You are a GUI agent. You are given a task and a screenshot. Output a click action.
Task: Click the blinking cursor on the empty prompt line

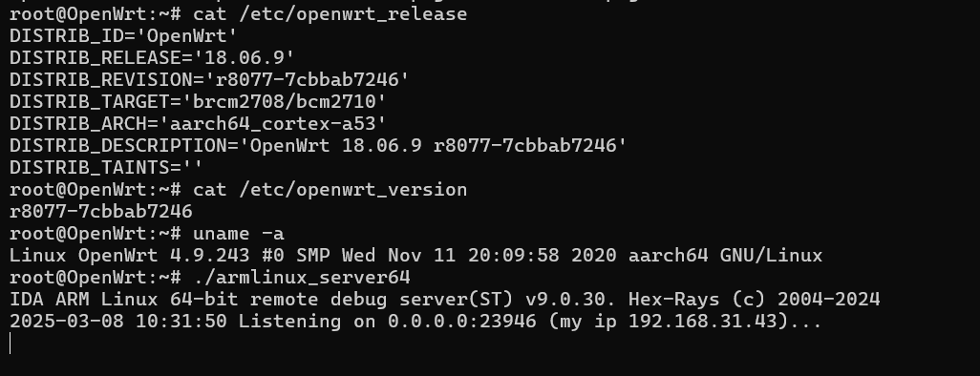[x=11, y=343]
